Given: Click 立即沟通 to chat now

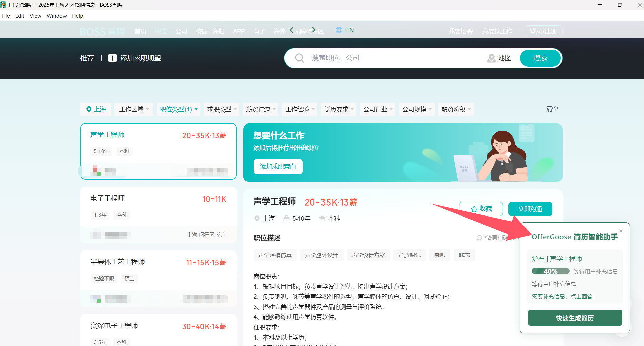Looking at the screenshot, I should (x=530, y=209).
